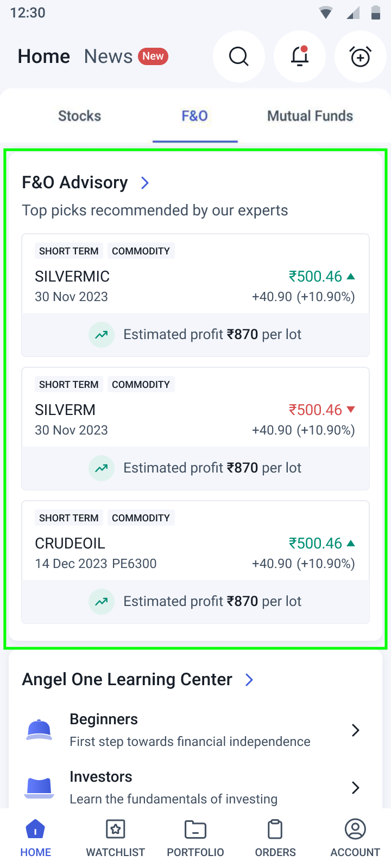The image size is (391, 868).
Task: Open Investors section via right chevron
Action: (355, 787)
